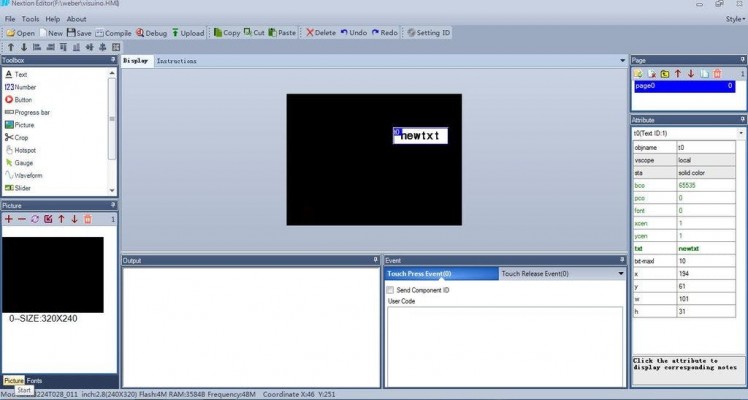Image resolution: width=748 pixels, height=400 pixels.
Task: Move page down in Page panel
Action: [691, 74]
